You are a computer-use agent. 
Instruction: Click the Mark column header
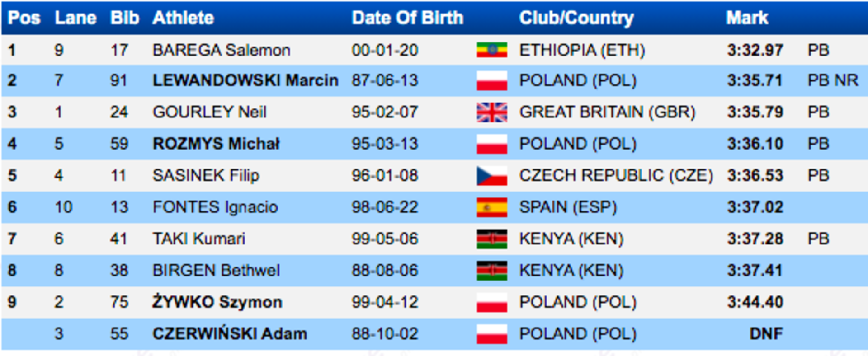pyautogui.click(x=747, y=18)
